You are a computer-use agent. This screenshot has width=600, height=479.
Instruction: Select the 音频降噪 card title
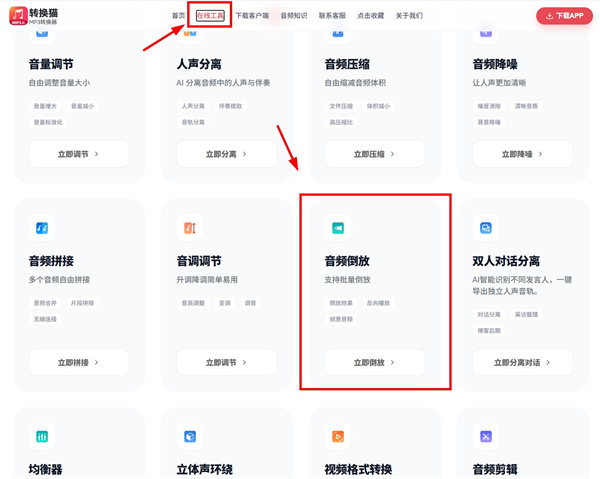tap(495, 64)
